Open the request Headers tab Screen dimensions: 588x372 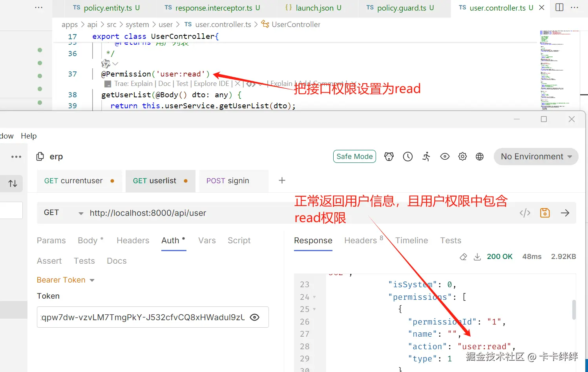coord(133,241)
